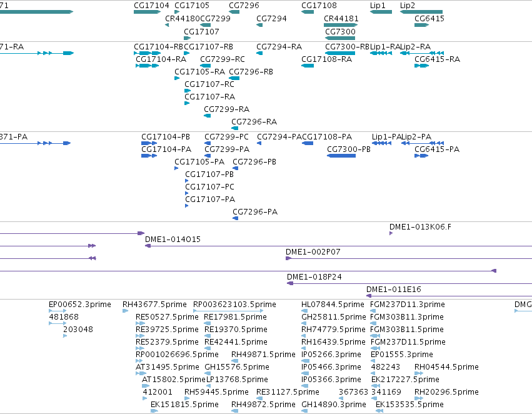The image size is (532, 414).
Task: Select transcript CG7299-RC
Action: (205, 66)
